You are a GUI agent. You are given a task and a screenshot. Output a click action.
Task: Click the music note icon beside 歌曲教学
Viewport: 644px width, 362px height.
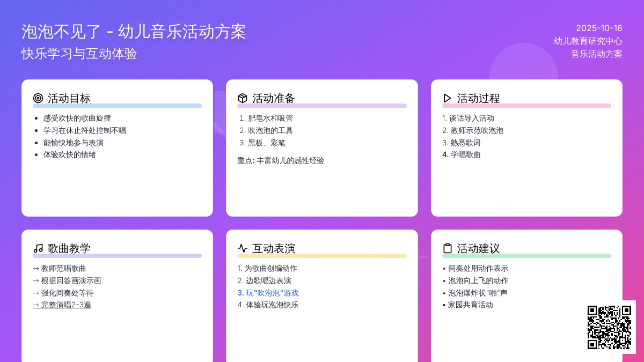pos(38,248)
